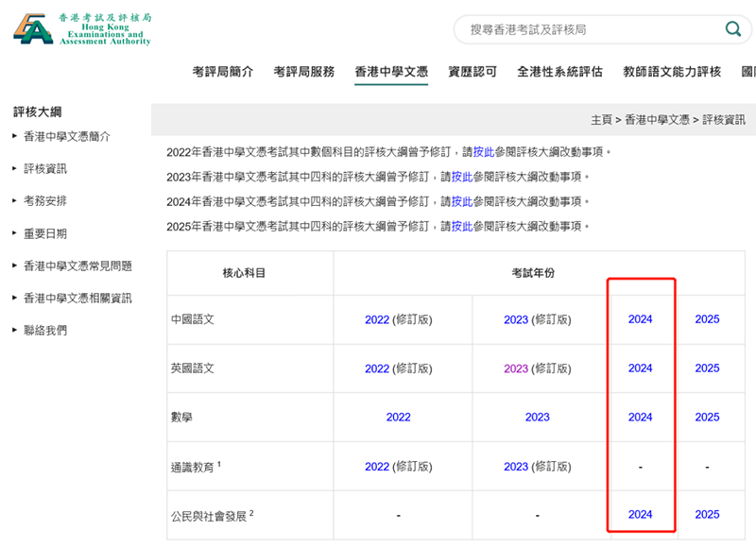Open 通識教育 2022 (修訂版) syllabus
Screen dimensions: 756x548
pyautogui.click(x=377, y=467)
